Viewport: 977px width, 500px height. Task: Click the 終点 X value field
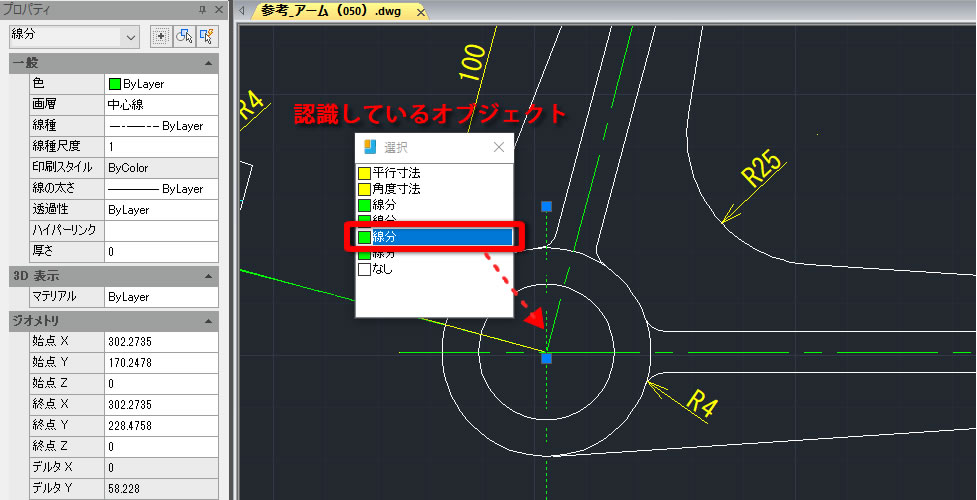161,404
